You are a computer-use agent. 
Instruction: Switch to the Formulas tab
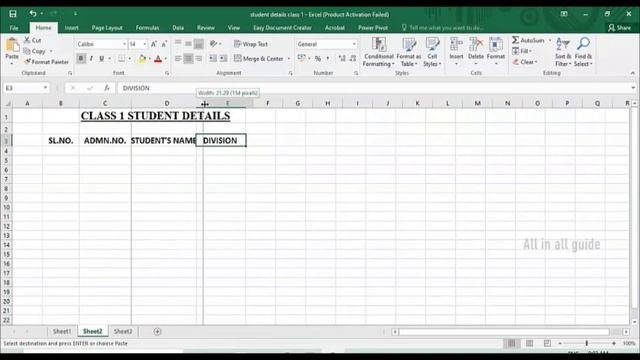147,28
